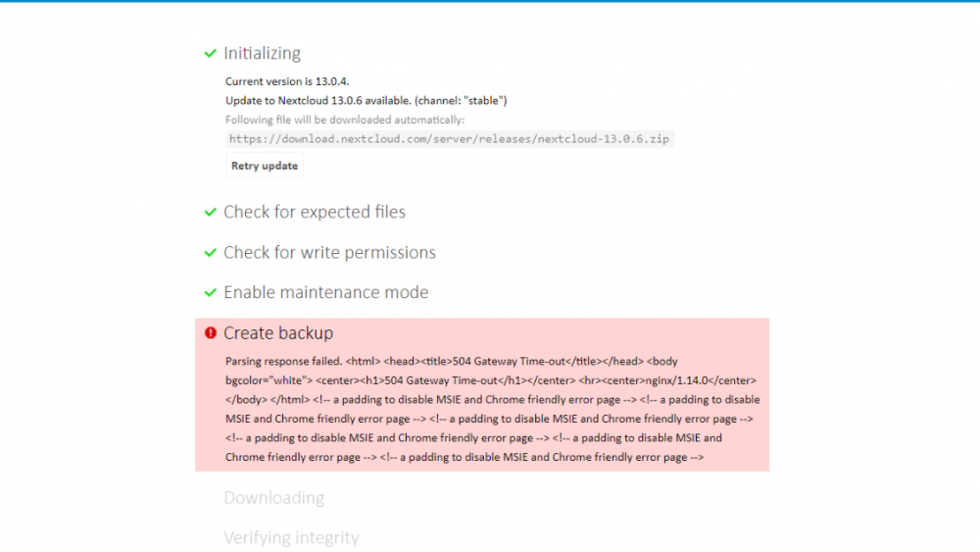The width and height of the screenshot is (980, 552).
Task: Click the nextcloud-13.0.6.zip download URL
Action: (x=450, y=139)
